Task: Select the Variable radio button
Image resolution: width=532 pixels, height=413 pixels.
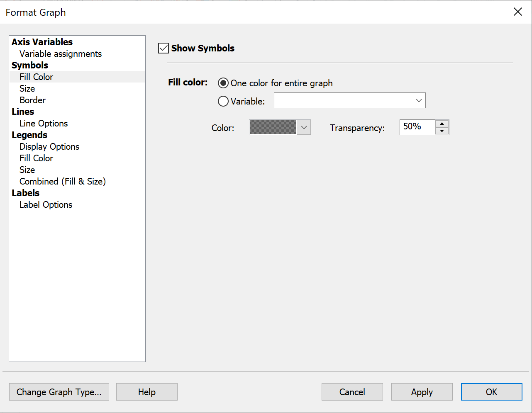Action: tap(223, 101)
